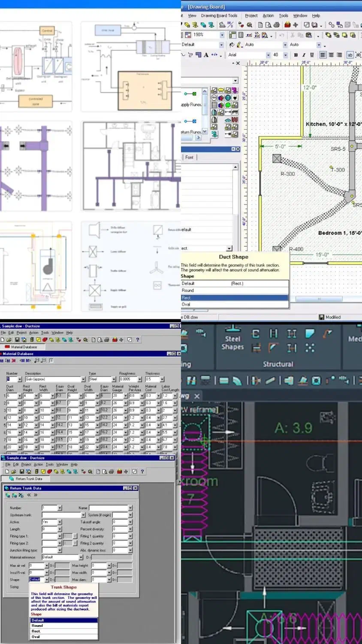Select Round in Duct Shape list

[x=235, y=291]
